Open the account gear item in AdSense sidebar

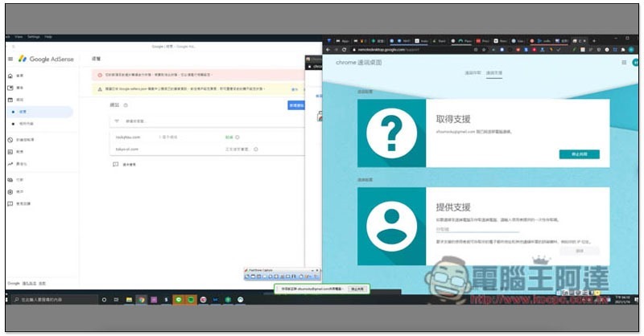tap(16, 191)
